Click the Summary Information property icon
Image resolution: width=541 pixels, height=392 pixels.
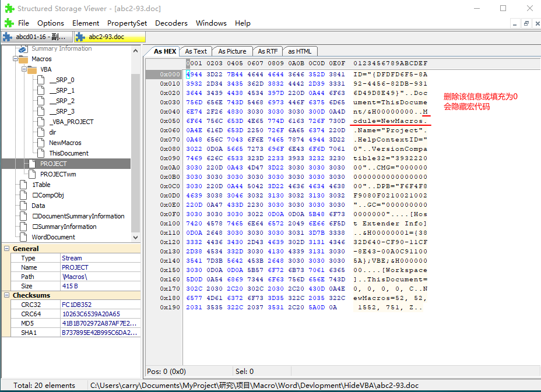coord(23,49)
